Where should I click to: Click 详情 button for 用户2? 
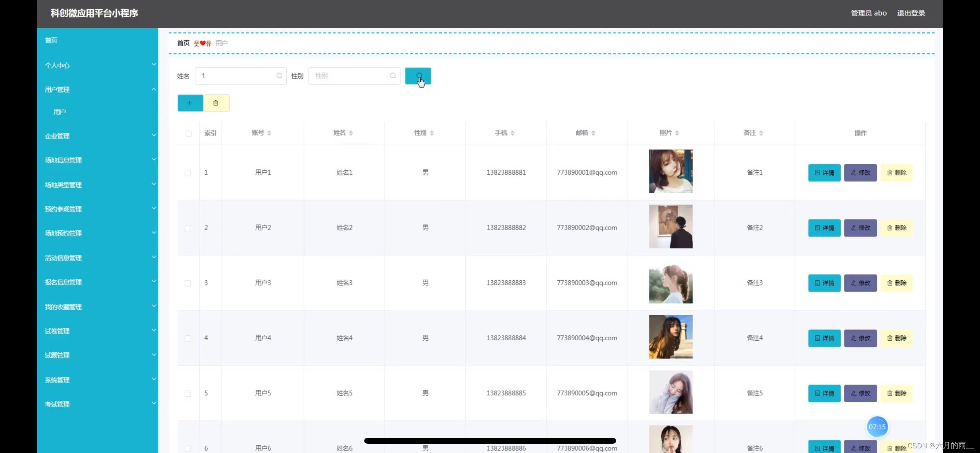tap(824, 228)
